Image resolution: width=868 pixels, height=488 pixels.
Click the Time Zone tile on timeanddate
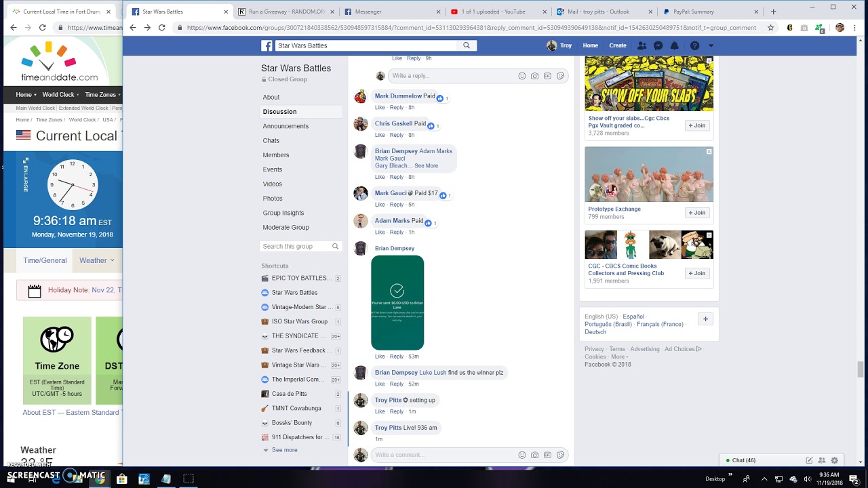[57, 361]
